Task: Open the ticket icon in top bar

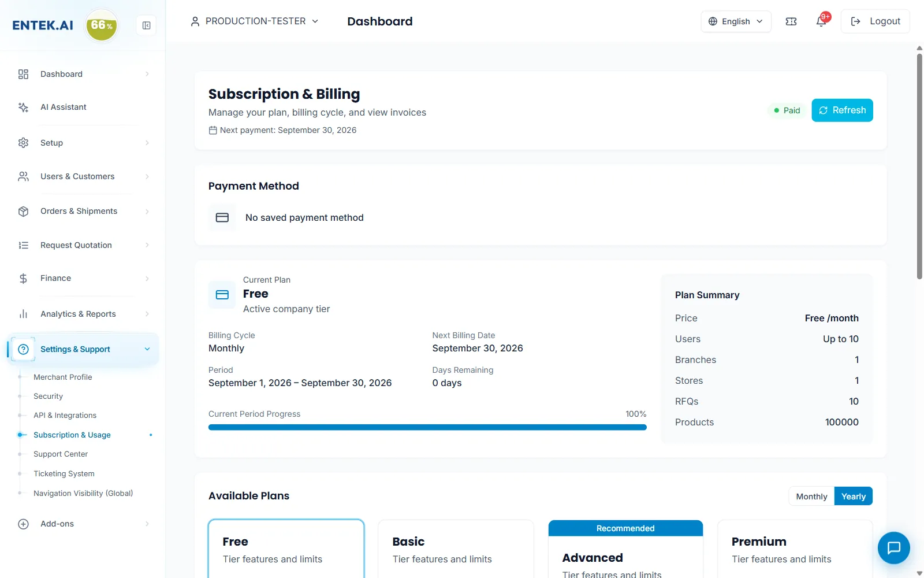Action: click(791, 21)
